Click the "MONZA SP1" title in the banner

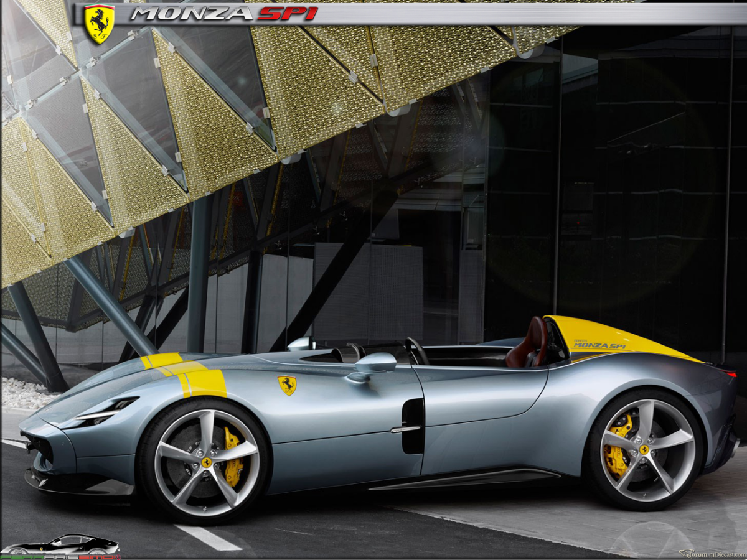pyautogui.click(x=223, y=14)
